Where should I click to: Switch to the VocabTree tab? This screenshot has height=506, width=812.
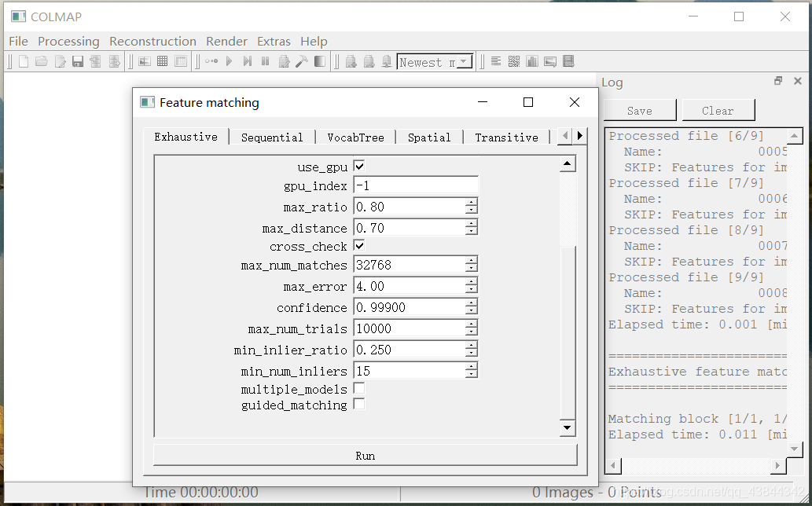coord(356,137)
